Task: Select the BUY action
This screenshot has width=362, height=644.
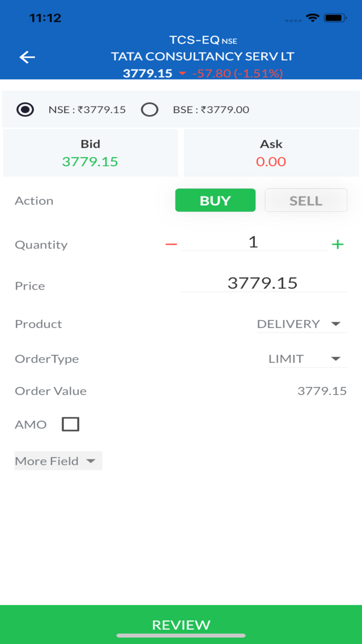Action: 215,200
